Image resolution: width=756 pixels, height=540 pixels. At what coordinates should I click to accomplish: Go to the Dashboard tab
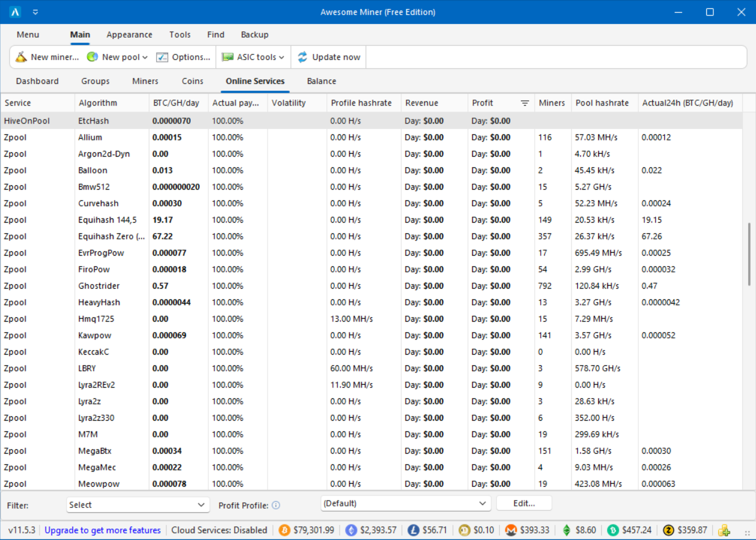coord(37,81)
